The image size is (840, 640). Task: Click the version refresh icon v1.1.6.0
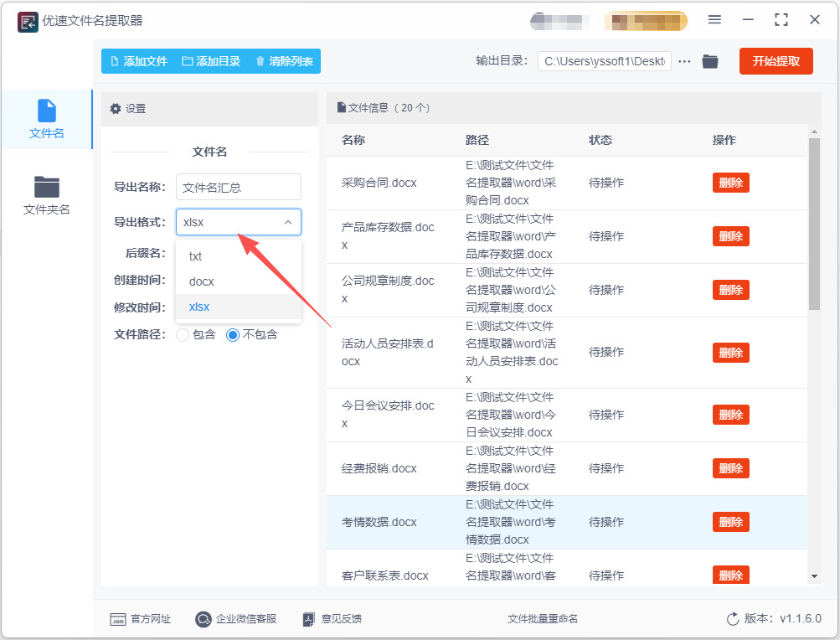pyautogui.click(x=733, y=619)
